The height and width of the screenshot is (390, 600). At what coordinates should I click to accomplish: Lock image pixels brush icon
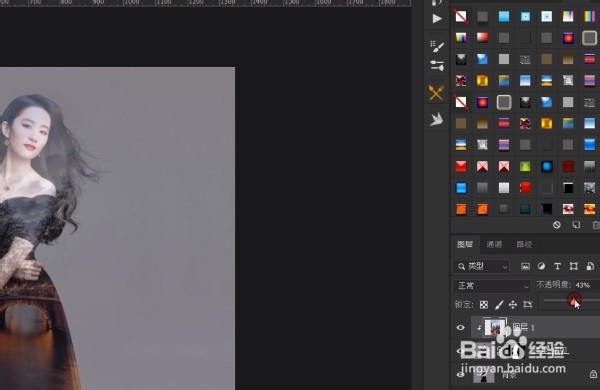tap(499, 305)
